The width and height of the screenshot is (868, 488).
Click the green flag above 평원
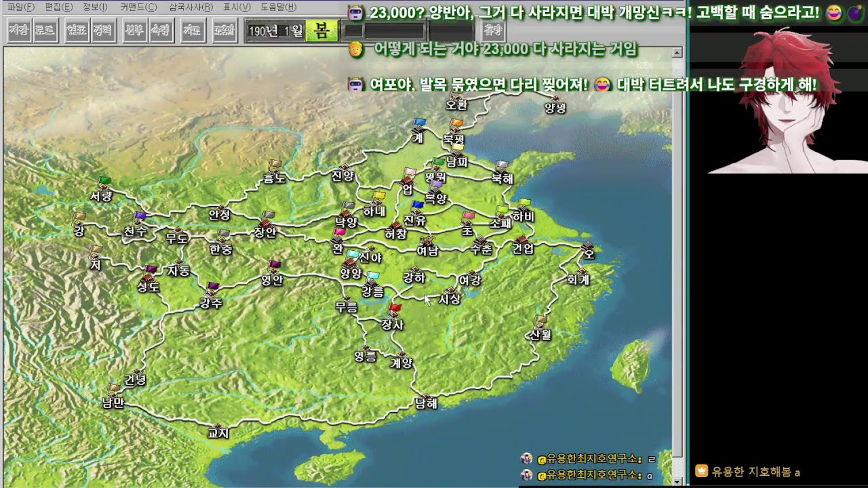(x=438, y=163)
